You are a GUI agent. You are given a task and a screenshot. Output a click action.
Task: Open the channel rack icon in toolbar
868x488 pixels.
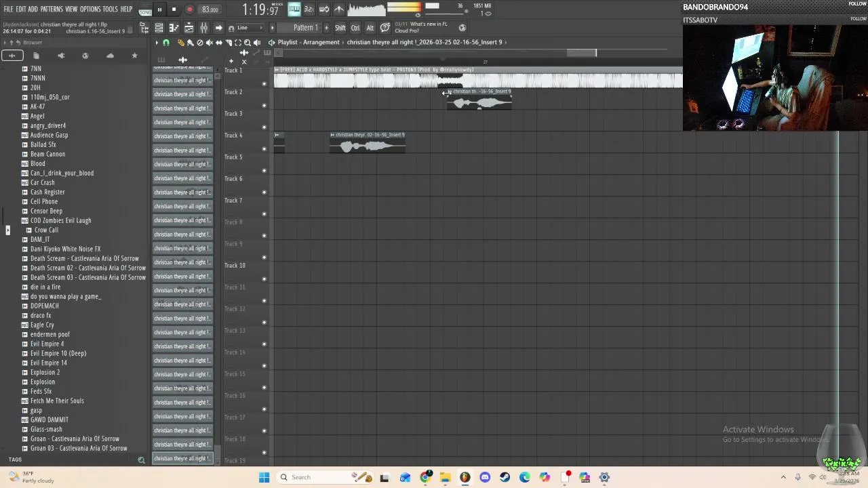(x=159, y=28)
